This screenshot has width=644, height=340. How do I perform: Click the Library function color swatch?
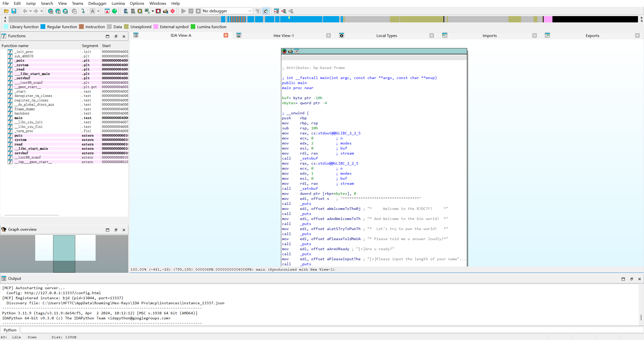[6, 27]
